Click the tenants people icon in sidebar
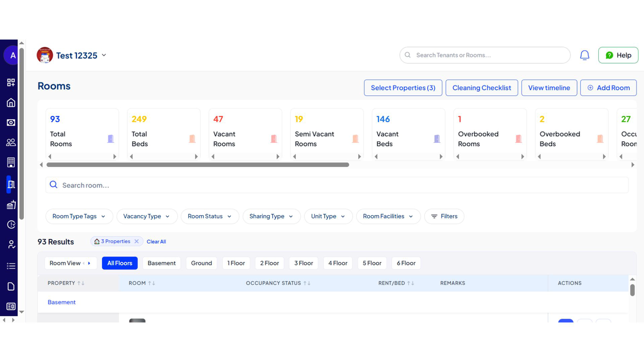 point(11,142)
